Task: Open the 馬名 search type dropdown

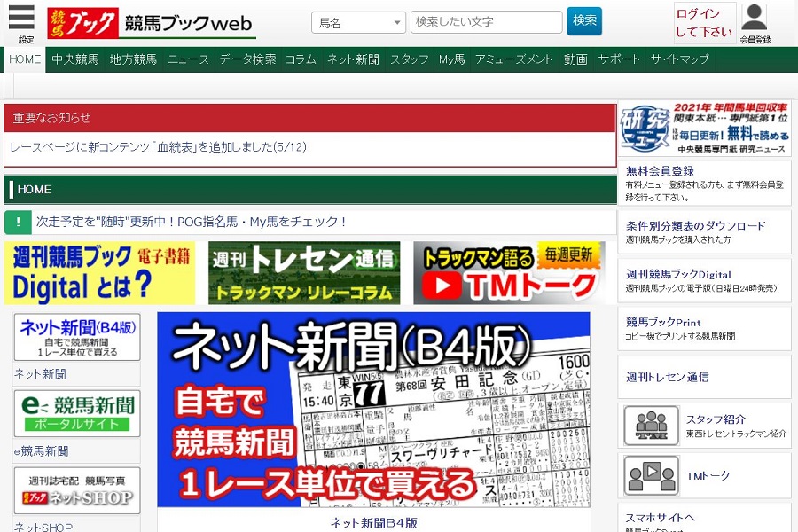Action: (x=358, y=23)
